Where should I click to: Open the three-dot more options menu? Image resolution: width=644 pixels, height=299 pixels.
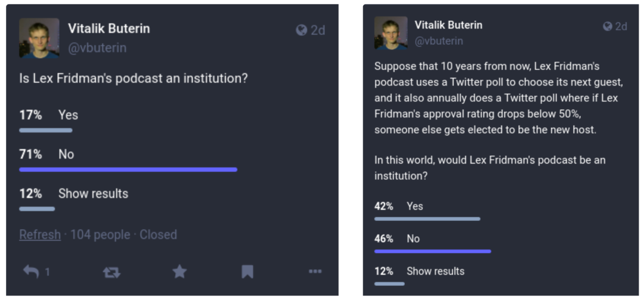coord(315,272)
